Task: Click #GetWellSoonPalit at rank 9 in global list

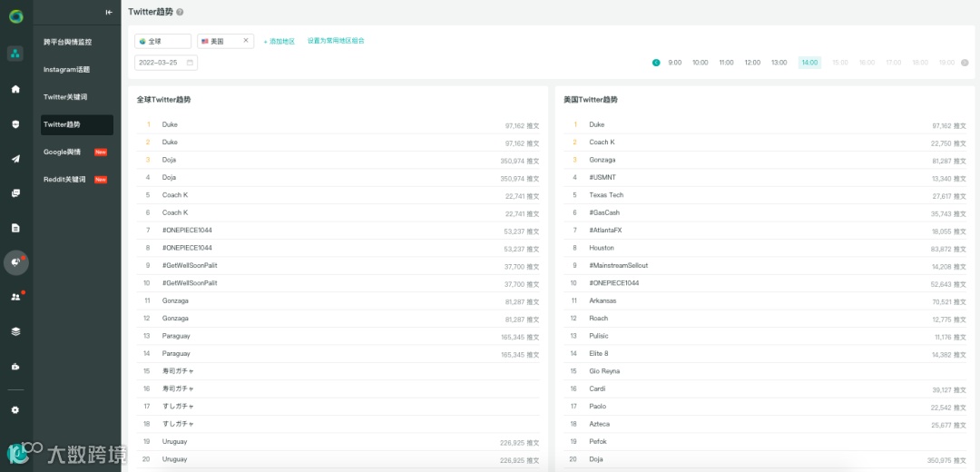Action: coord(190,265)
